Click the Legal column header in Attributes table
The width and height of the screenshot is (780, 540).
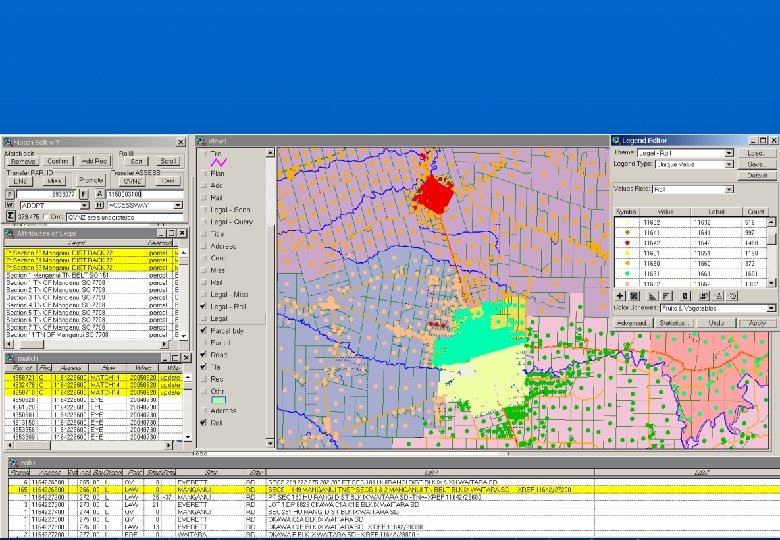click(x=76, y=243)
